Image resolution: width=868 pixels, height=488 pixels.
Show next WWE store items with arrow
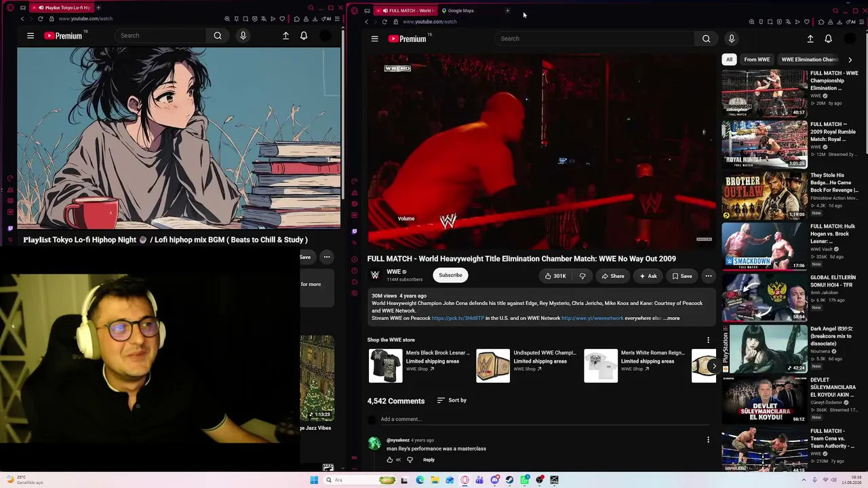(713, 366)
